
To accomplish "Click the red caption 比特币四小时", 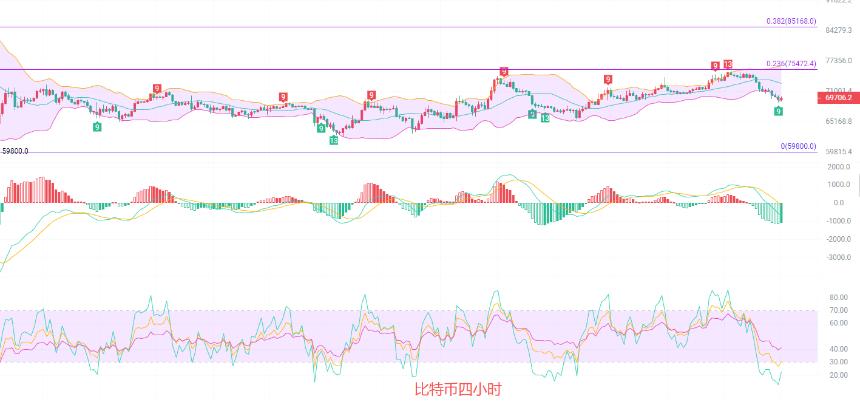I will click(x=458, y=390).
